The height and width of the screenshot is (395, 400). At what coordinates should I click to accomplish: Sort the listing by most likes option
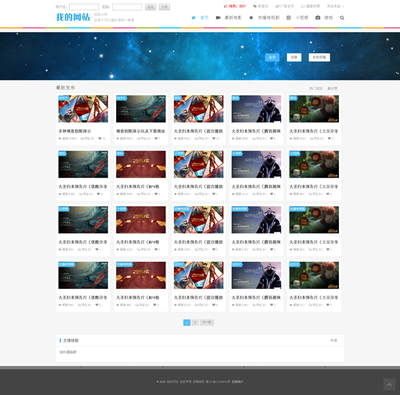pos(332,89)
